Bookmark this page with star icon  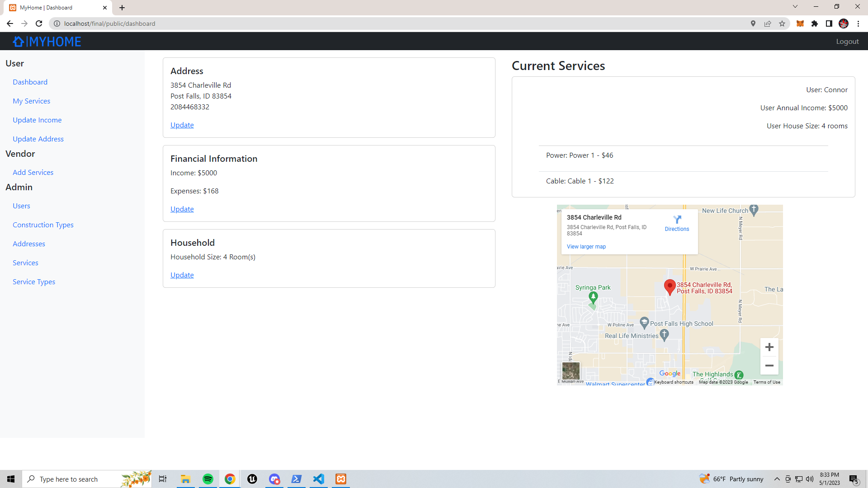coord(782,23)
